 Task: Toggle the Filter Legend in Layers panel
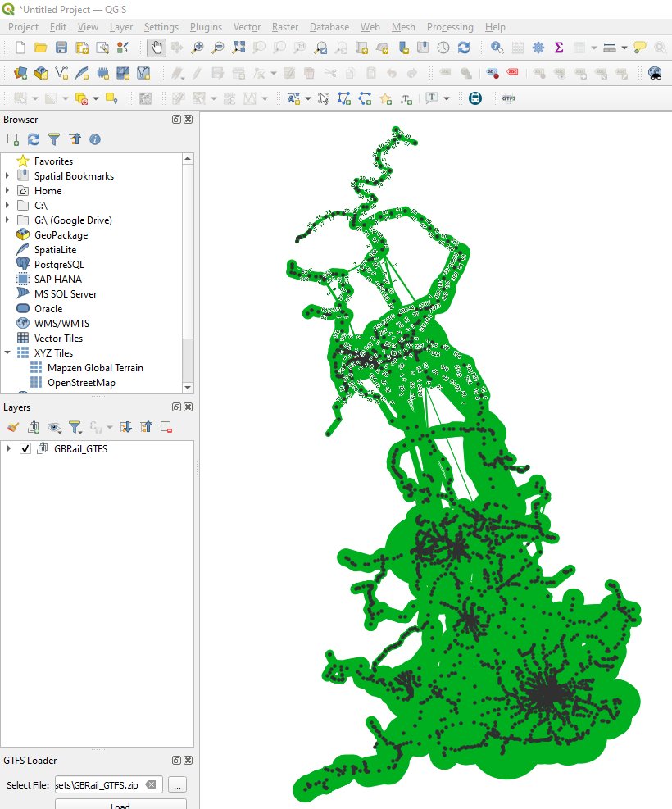point(76,427)
